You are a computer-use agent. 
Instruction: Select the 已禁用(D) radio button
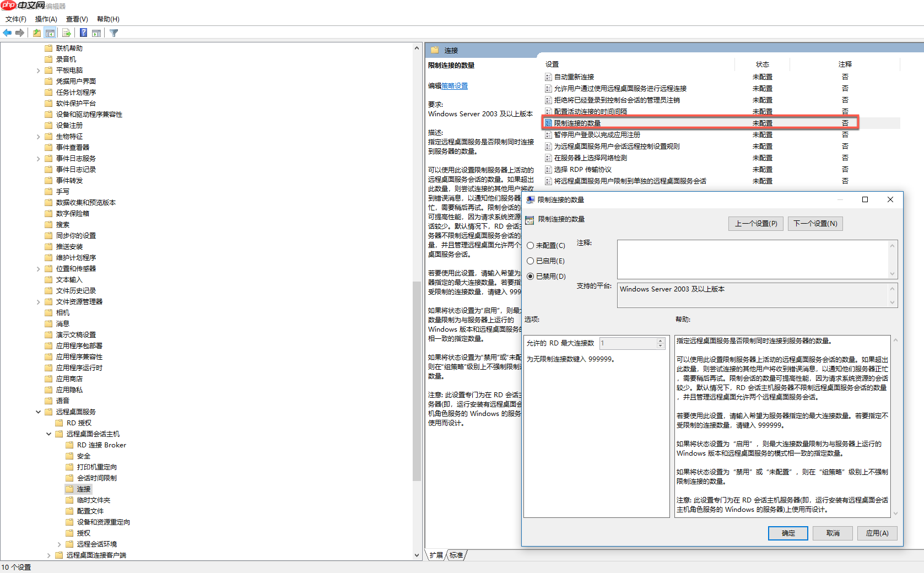pyautogui.click(x=531, y=277)
